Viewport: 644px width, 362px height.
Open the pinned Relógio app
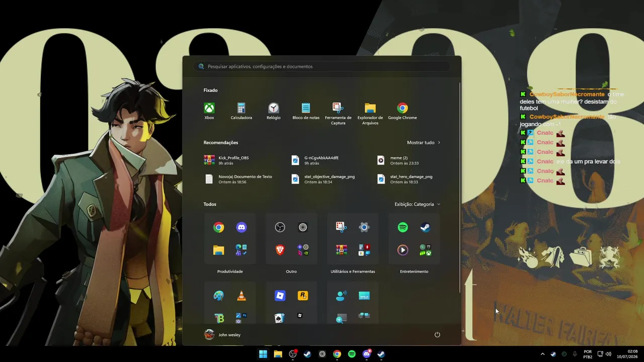tap(274, 112)
